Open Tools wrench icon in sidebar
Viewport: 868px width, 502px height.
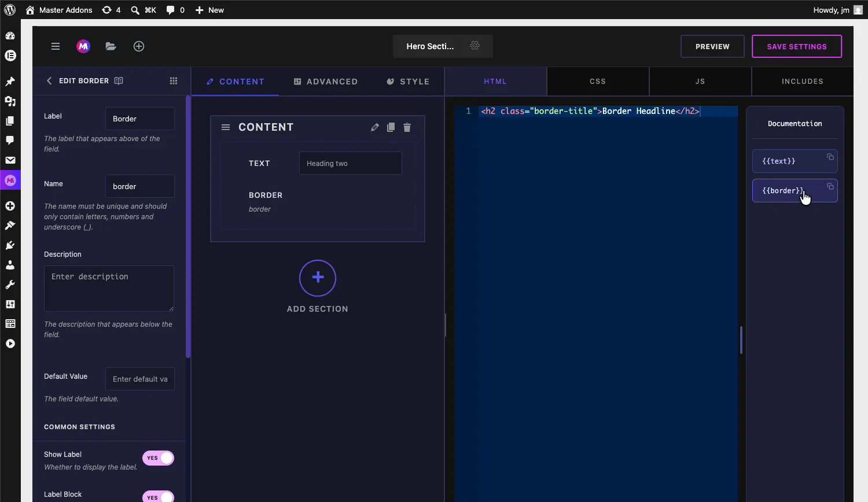10,285
